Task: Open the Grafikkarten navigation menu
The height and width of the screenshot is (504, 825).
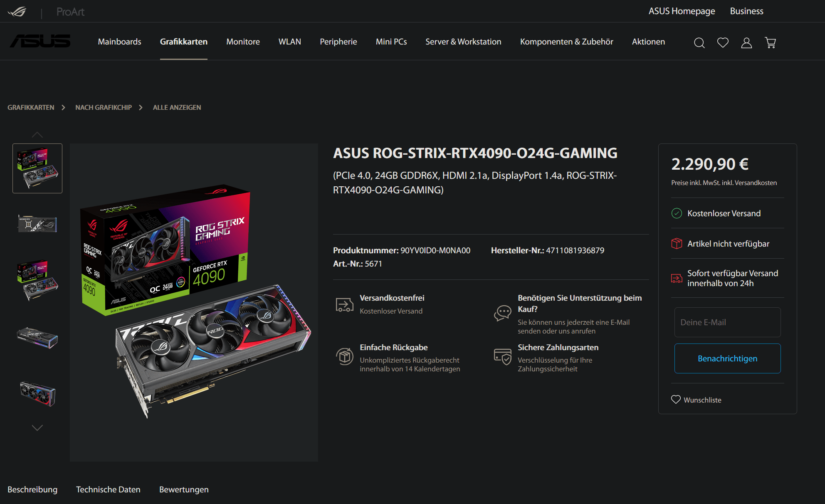Action: pos(184,42)
